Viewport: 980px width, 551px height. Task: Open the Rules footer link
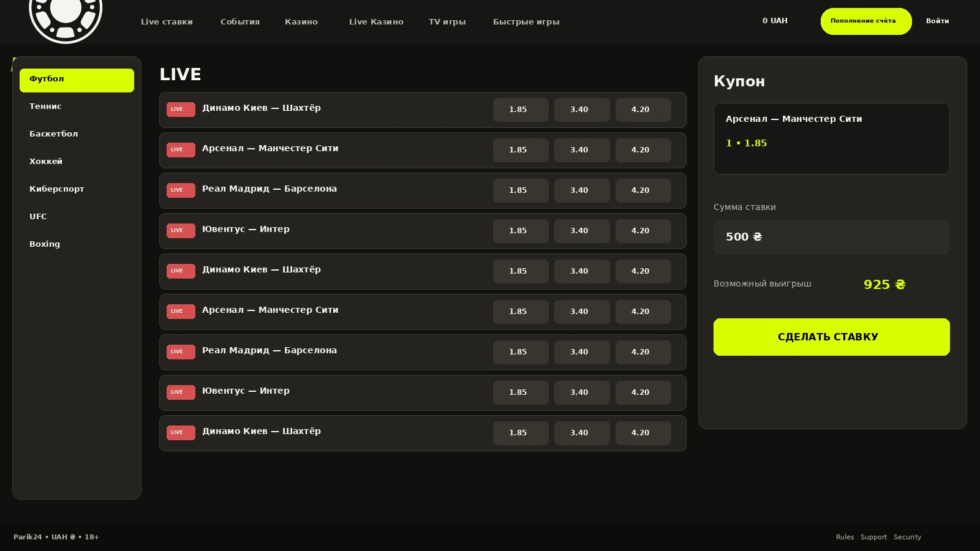845,537
